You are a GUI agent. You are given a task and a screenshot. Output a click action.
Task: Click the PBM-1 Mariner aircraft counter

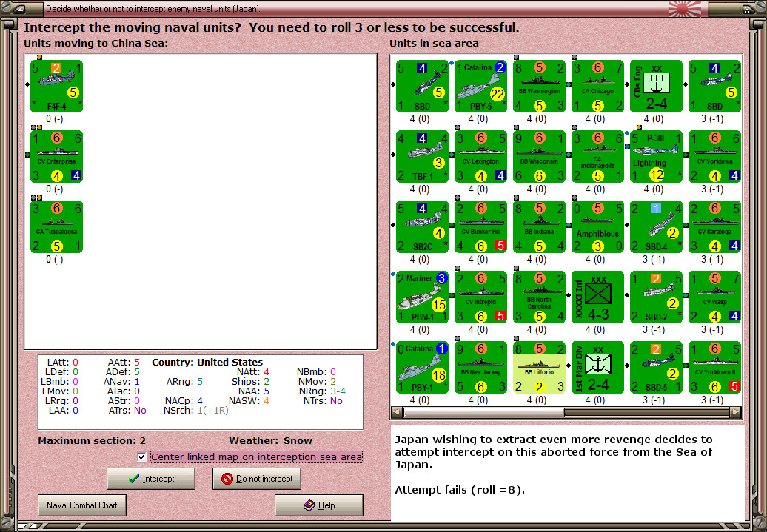(x=422, y=297)
